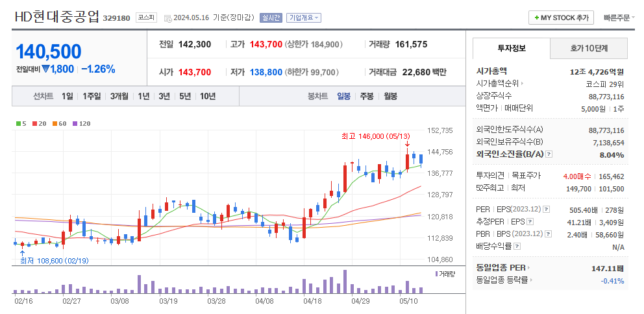Click the 실시간 button
Image resolution: width=644 pixels, height=314 pixels.
pyautogui.click(x=271, y=18)
